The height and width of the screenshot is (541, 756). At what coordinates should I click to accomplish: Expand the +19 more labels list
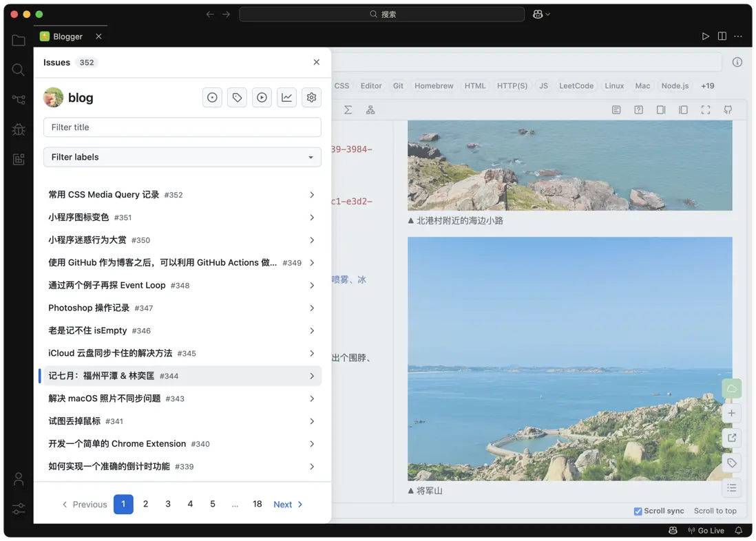707,86
